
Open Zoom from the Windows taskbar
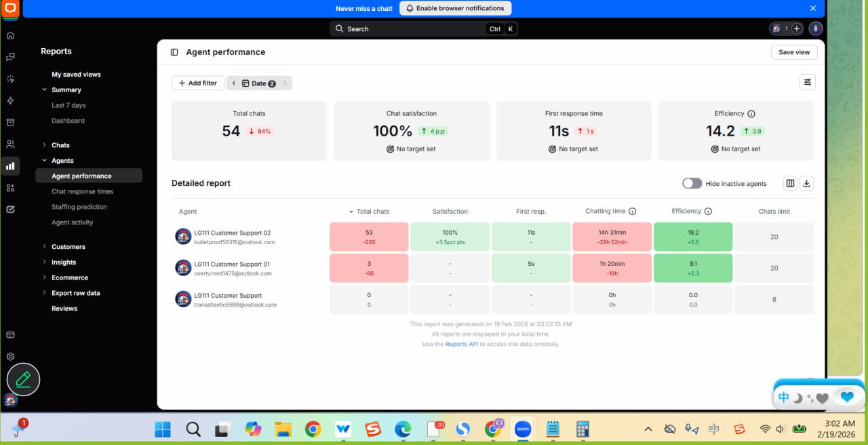523,429
